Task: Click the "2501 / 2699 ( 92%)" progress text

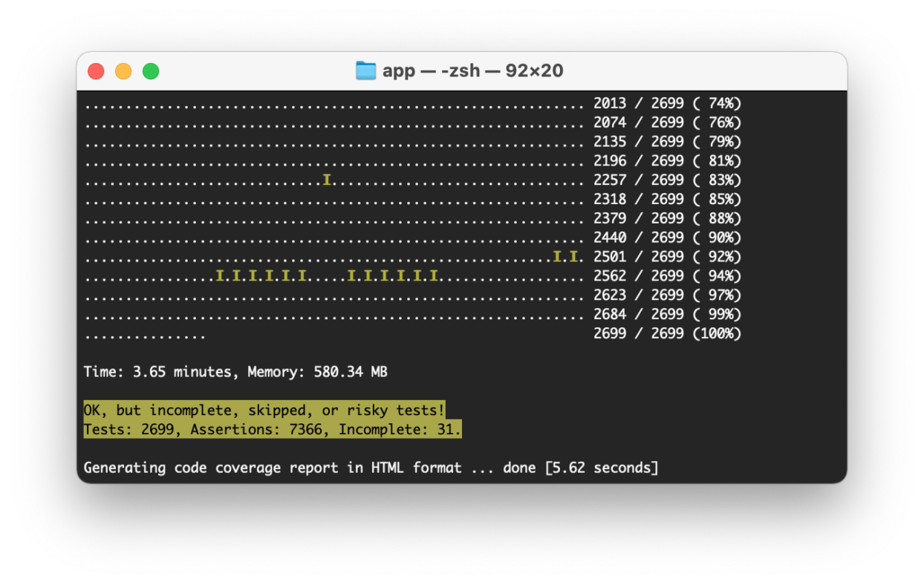Action: pos(667,257)
